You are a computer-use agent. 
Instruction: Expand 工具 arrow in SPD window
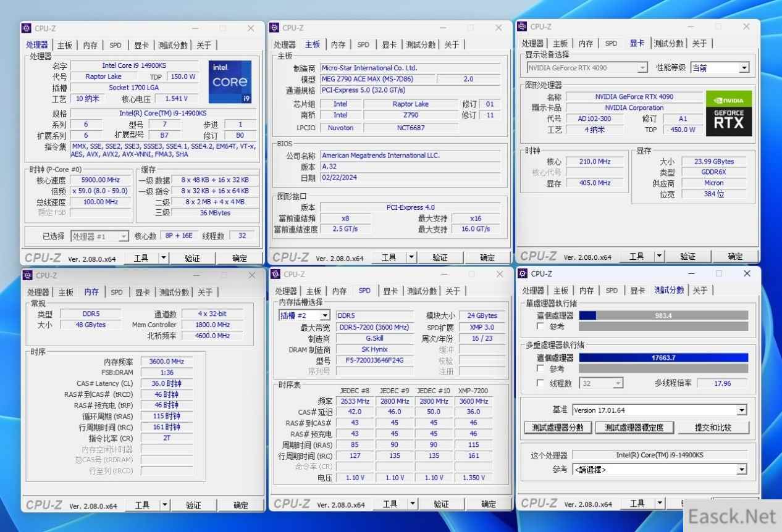click(413, 504)
